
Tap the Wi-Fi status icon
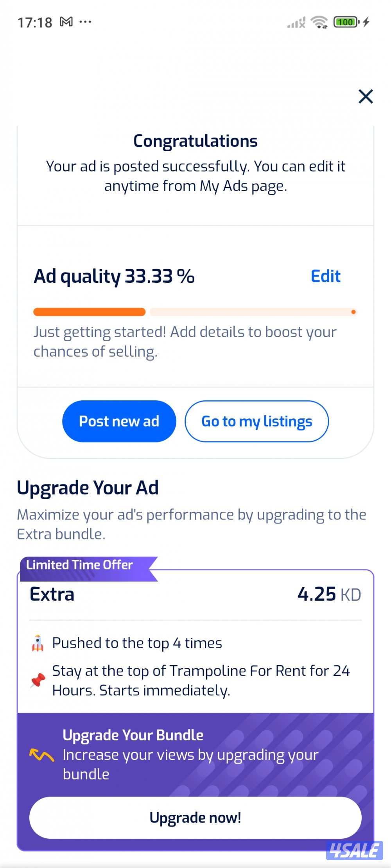pyautogui.click(x=319, y=22)
